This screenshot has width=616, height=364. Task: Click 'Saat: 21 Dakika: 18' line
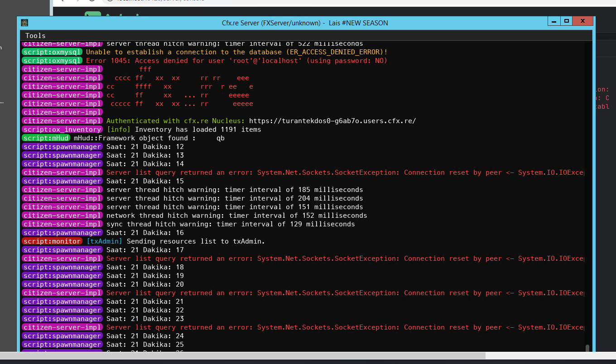[145, 267]
